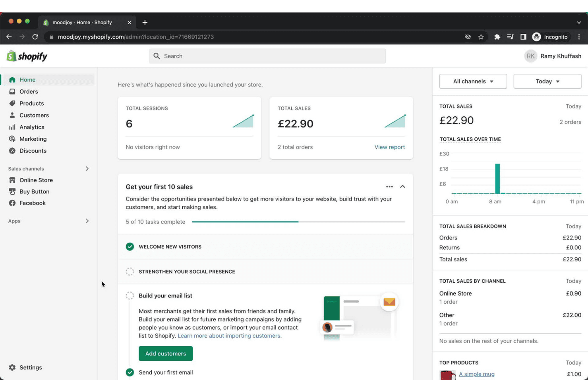Open the browser tab list chevron
588x392 pixels.
pyautogui.click(x=579, y=23)
